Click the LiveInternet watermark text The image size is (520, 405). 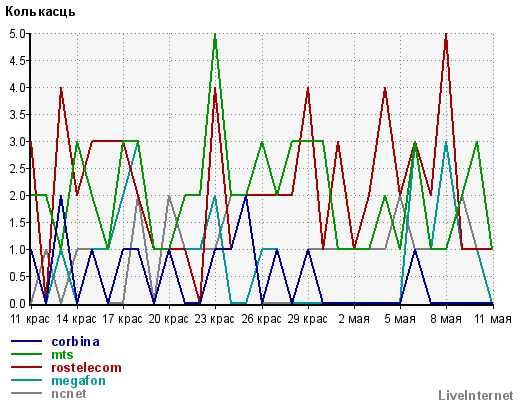(476, 395)
